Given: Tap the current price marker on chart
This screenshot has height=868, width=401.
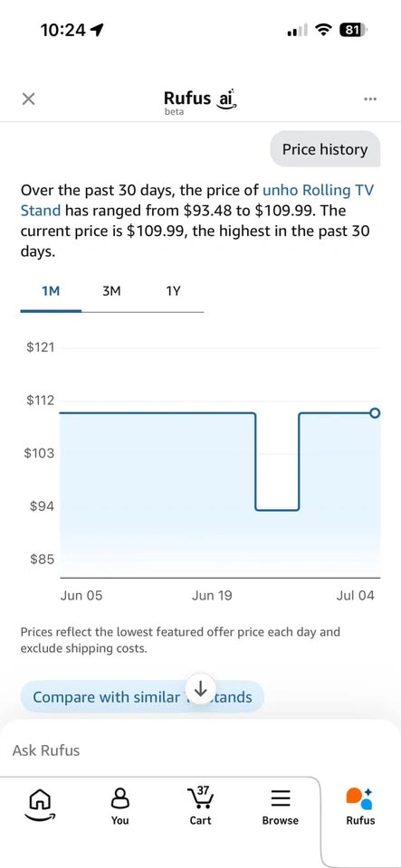Looking at the screenshot, I should (x=375, y=413).
